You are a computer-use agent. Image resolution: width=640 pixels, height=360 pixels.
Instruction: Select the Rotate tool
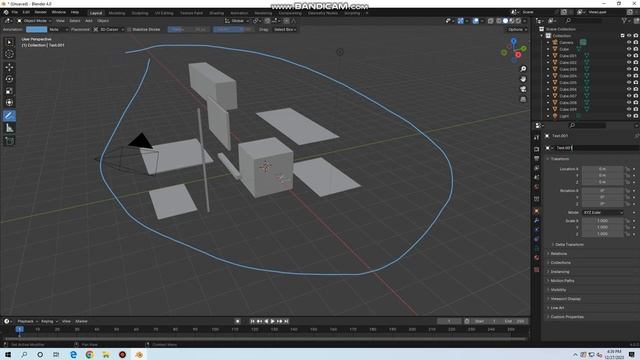pyautogui.click(x=9, y=79)
